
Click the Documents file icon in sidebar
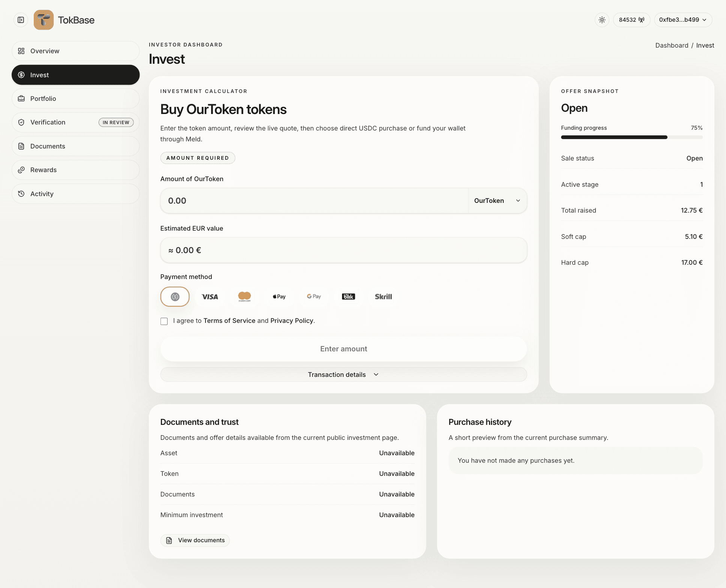tap(21, 146)
